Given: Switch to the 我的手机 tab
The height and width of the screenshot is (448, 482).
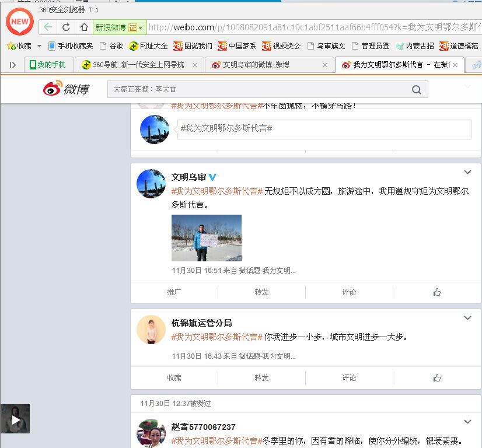Looking at the screenshot, I should [48, 65].
